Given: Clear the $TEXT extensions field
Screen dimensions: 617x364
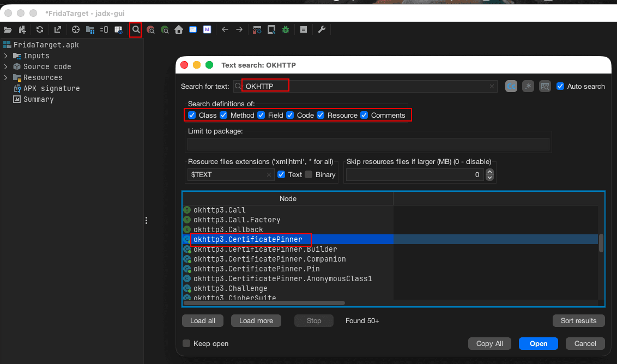Looking at the screenshot, I should [269, 174].
